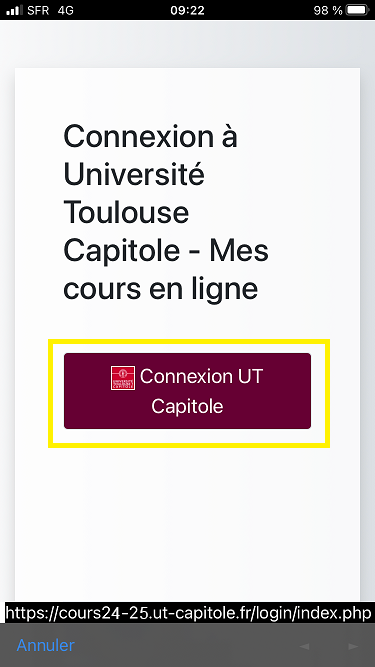
Task: Go forward with the right arrow
Action: point(353,646)
